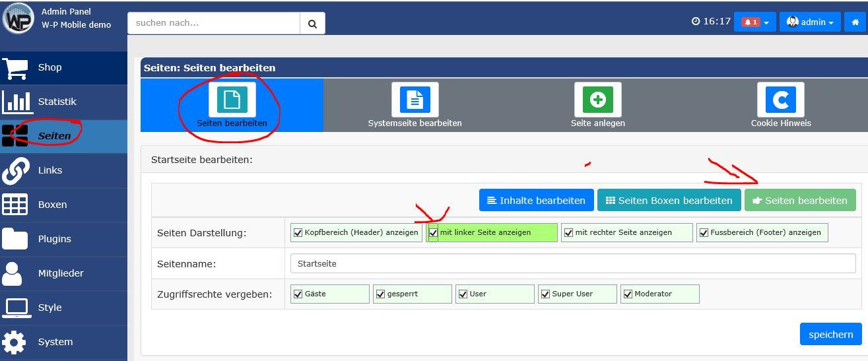Image resolution: width=868 pixels, height=361 pixels.
Task: Click the search magnifier icon
Action: 312,23
